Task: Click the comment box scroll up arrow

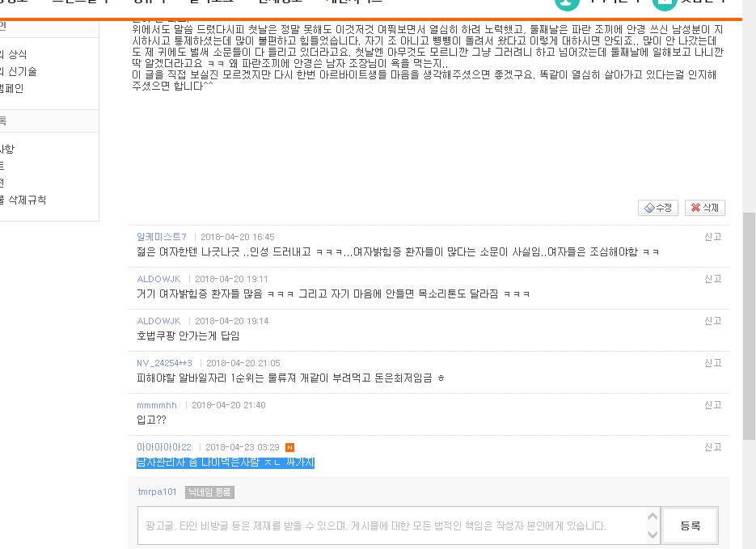Action: (x=653, y=517)
